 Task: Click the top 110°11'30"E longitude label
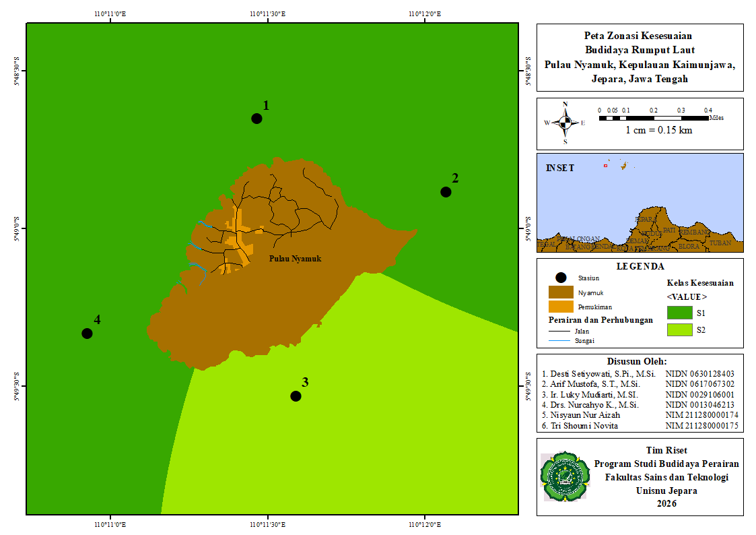coord(267,13)
